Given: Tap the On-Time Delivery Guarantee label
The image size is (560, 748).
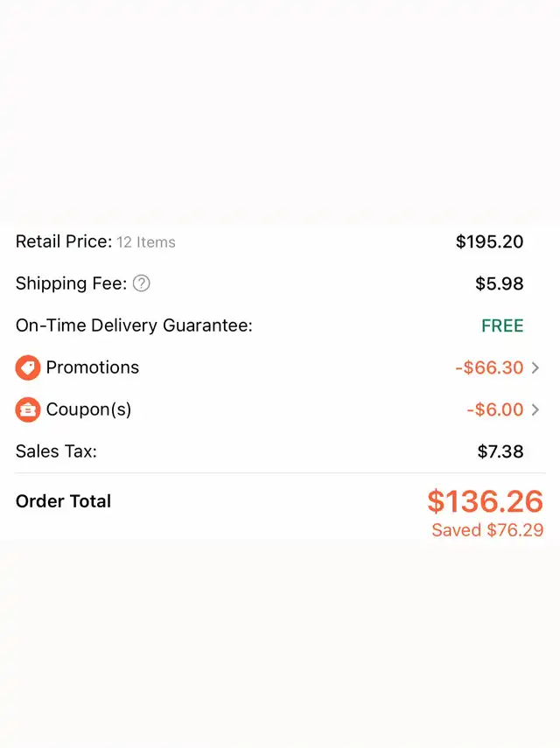Looking at the screenshot, I should tap(134, 325).
